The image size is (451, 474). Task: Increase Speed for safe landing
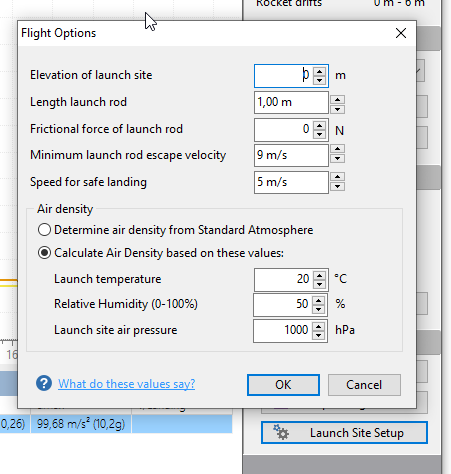pyautogui.click(x=338, y=176)
